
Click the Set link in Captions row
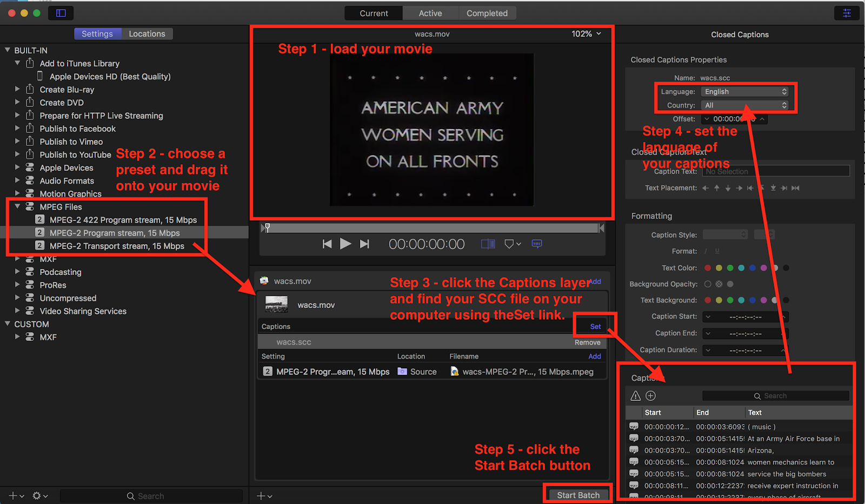[x=595, y=326]
